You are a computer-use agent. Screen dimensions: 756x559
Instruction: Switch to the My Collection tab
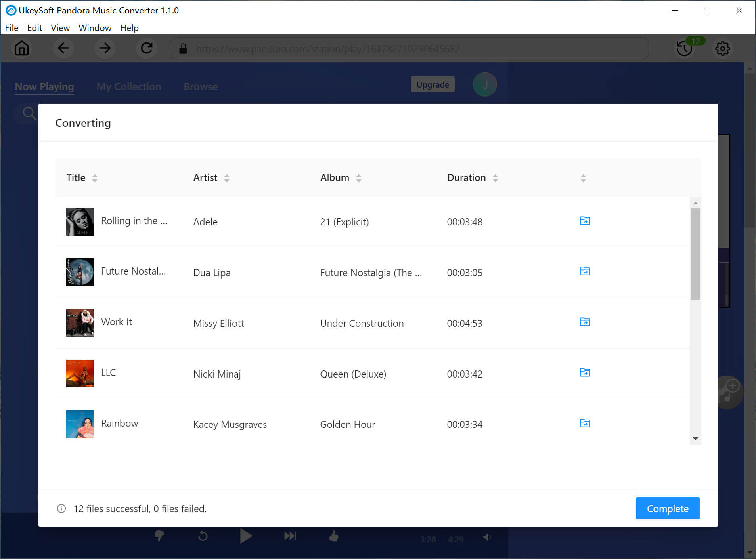128,86
